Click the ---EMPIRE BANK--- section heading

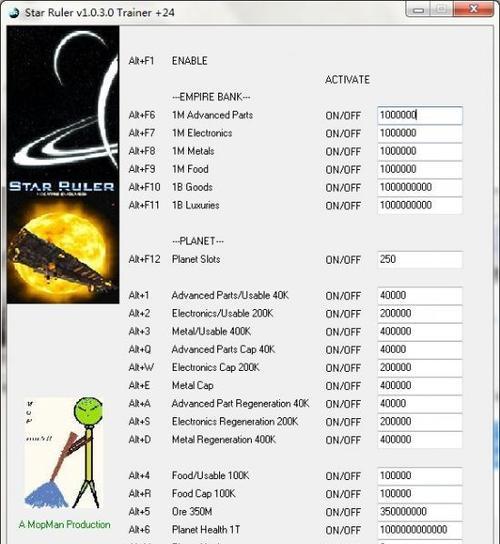pos(211,97)
